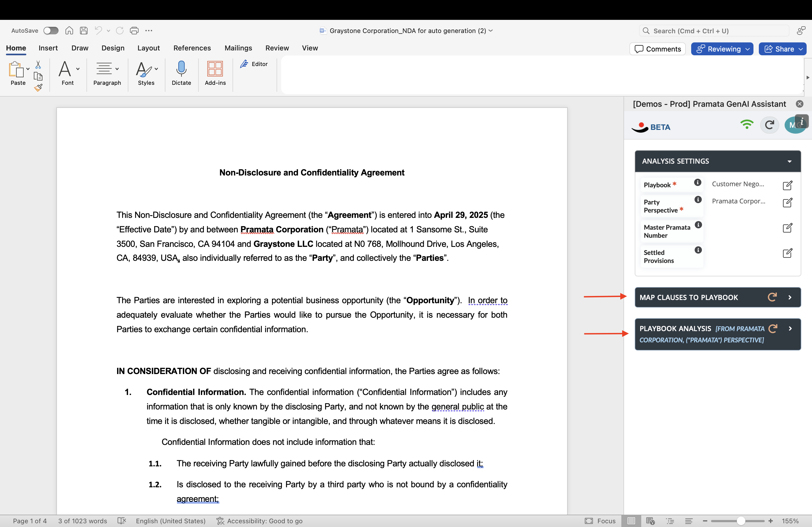Click Page 1 of 4 in status bar
Image resolution: width=812 pixels, height=527 pixels.
coord(30,521)
